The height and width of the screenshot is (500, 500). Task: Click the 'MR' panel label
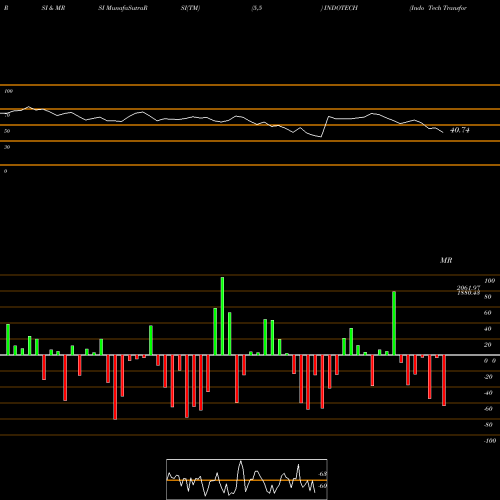[x=446, y=260]
